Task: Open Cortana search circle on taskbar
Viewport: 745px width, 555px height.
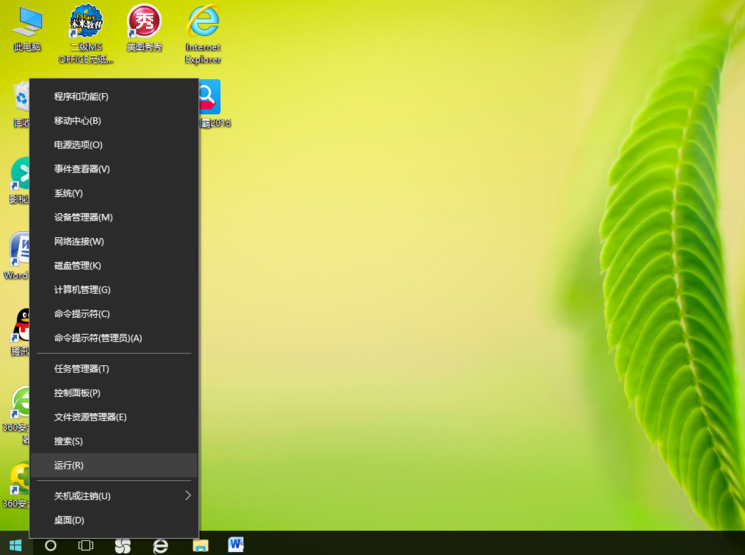Action: point(51,545)
